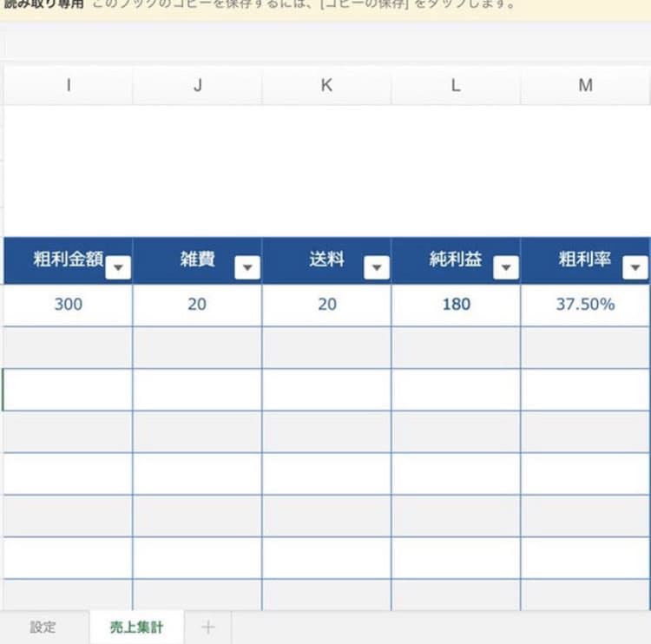Open the 送料 filter dropdown
This screenshot has width=651, height=644.
tap(377, 267)
